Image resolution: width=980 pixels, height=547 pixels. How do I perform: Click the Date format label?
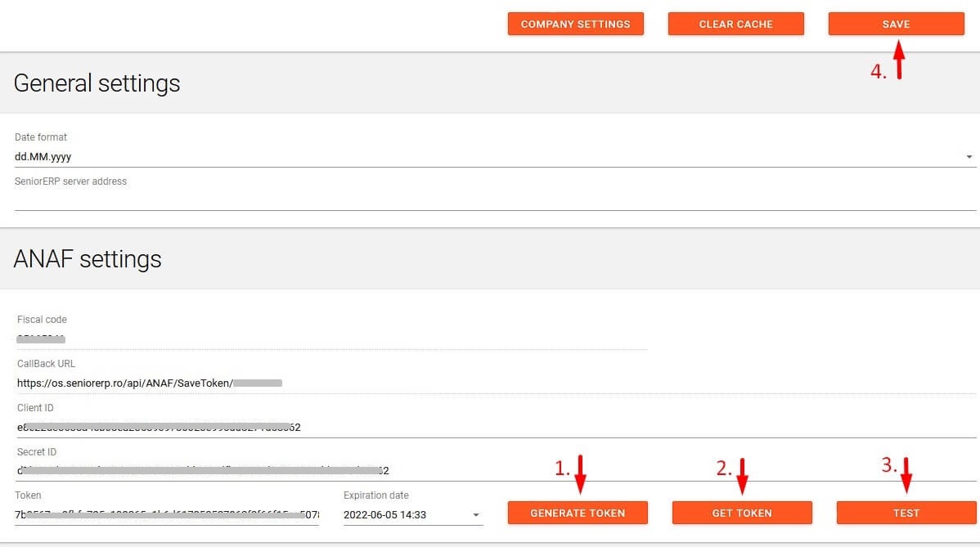41,137
